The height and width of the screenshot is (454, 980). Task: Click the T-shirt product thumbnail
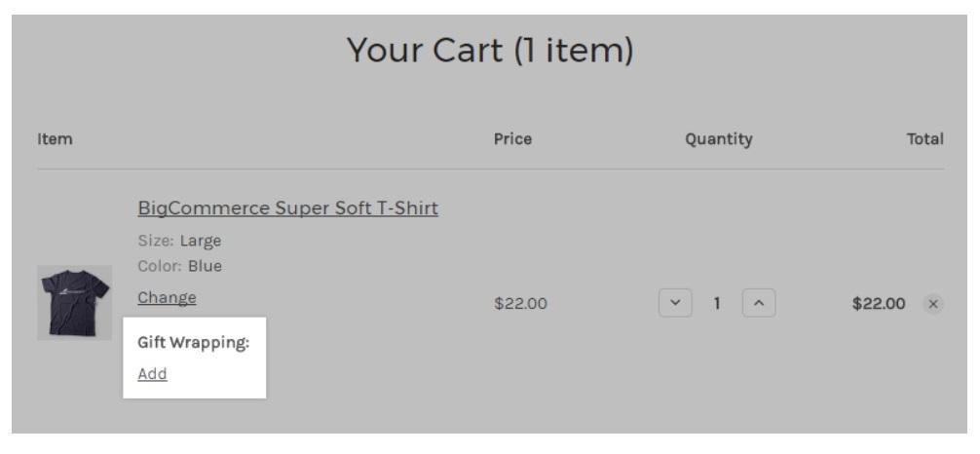tap(74, 302)
